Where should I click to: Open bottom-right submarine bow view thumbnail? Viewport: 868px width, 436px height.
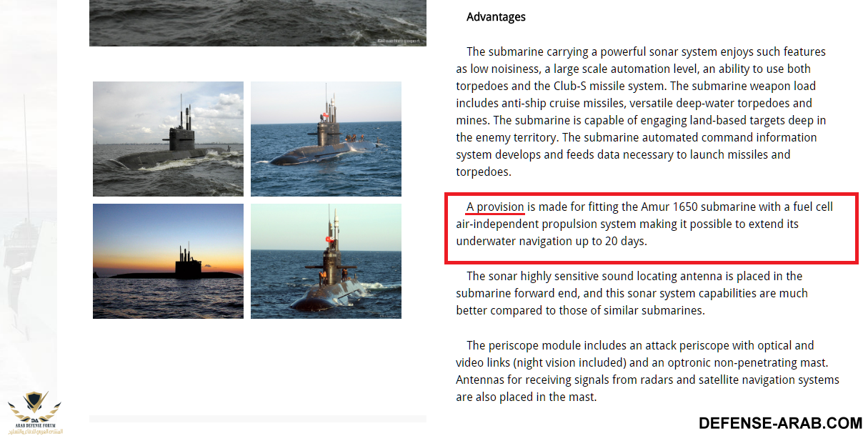point(326,261)
